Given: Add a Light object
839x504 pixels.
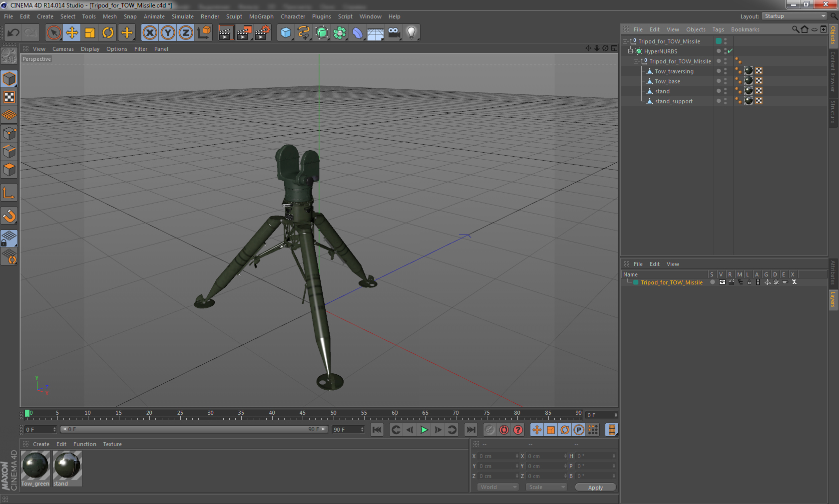Looking at the screenshot, I should pyautogui.click(x=412, y=33).
